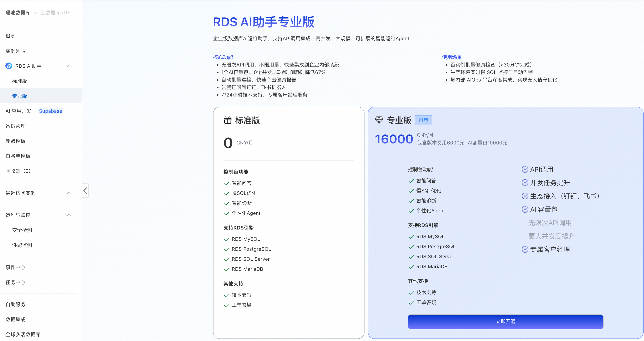Click the checkmark beside 智能问答 in 标准版 card
The image size is (644, 341).
click(x=226, y=183)
